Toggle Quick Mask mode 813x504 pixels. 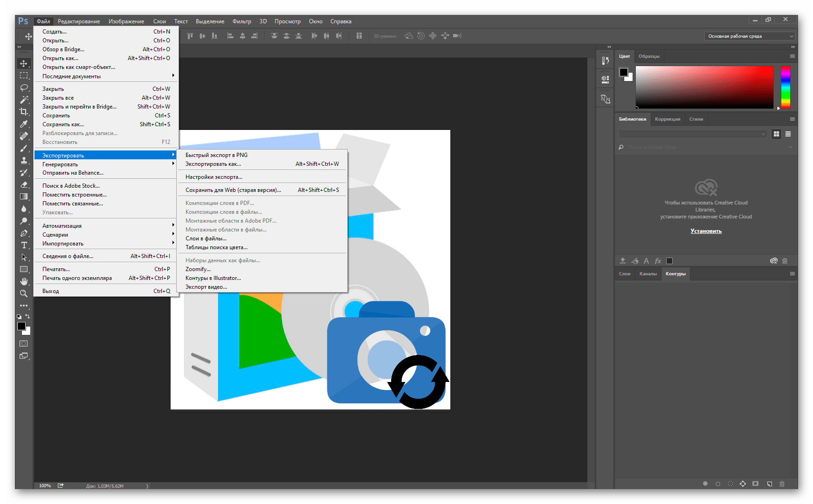pyautogui.click(x=24, y=344)
